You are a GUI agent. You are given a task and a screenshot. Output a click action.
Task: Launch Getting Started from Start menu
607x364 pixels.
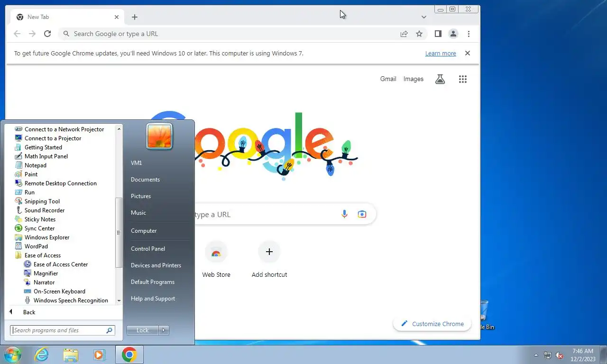tap(43, 147)
